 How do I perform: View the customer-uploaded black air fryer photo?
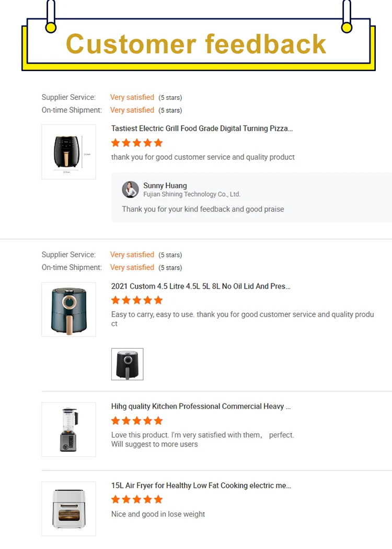tap(127, 364)
